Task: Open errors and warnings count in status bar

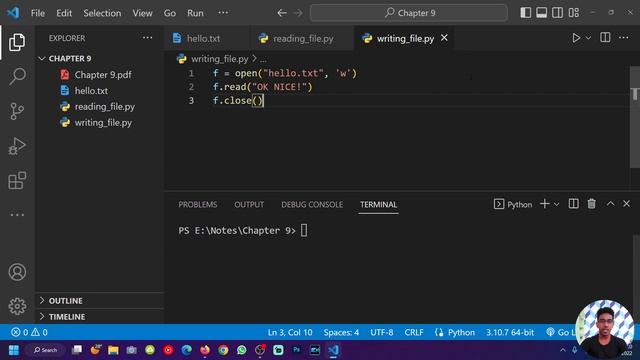Action: [x=29, y=332]
